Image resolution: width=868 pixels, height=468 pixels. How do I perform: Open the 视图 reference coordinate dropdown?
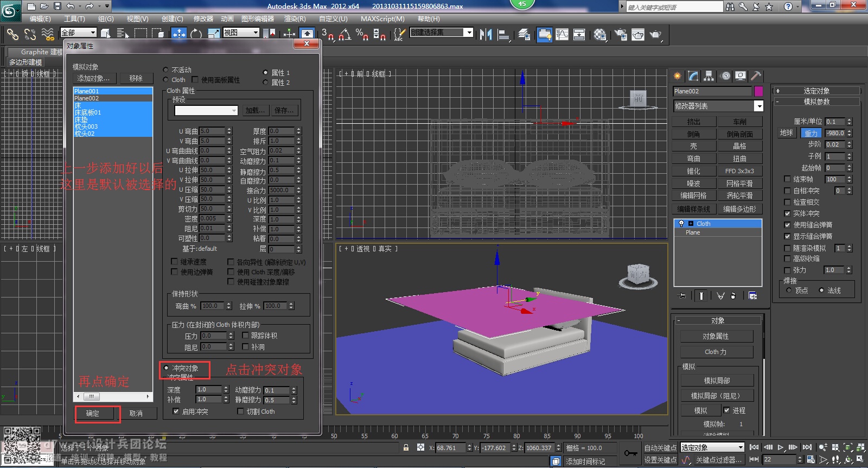[x=241, y=33]
